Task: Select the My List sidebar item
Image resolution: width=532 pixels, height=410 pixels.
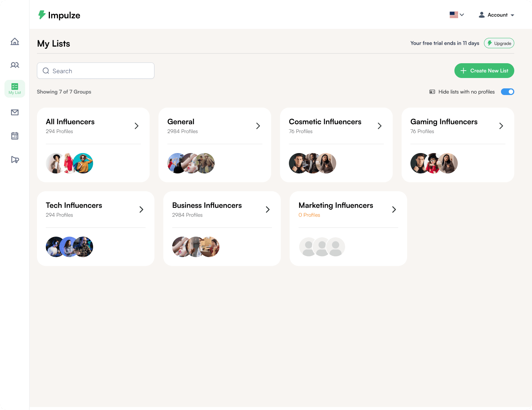Action: pyautogui.click(x=15, y=89)
